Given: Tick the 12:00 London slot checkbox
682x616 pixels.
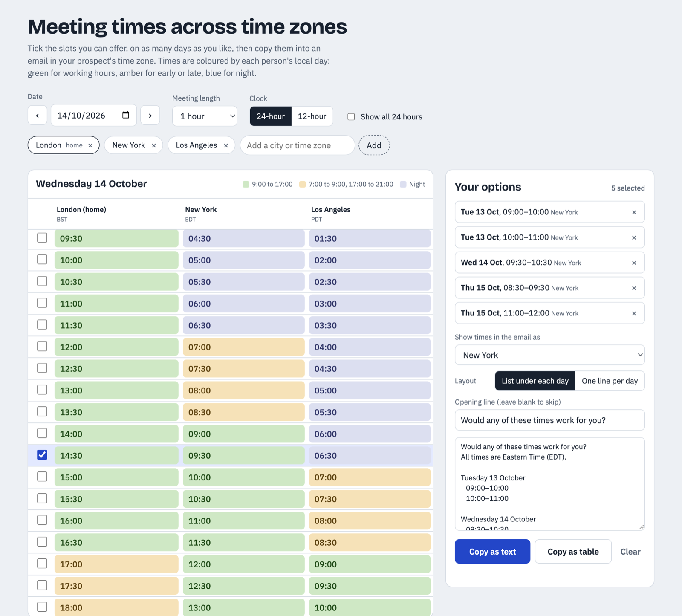Looking at the screenshot, I should (42, 347).
